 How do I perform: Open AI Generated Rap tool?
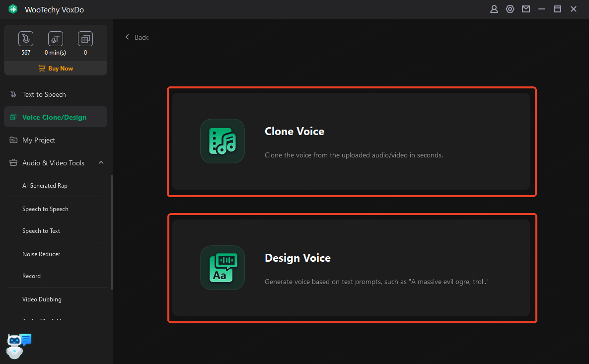click(45, 186)
